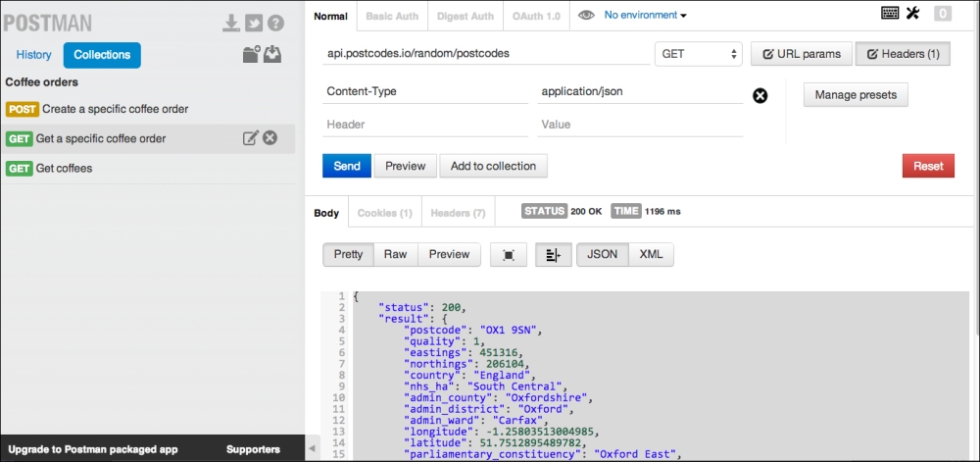The height and width of the screenshot is (462, 980).
Task: Click Add to collection button
Action: click(x=493, y=166)
